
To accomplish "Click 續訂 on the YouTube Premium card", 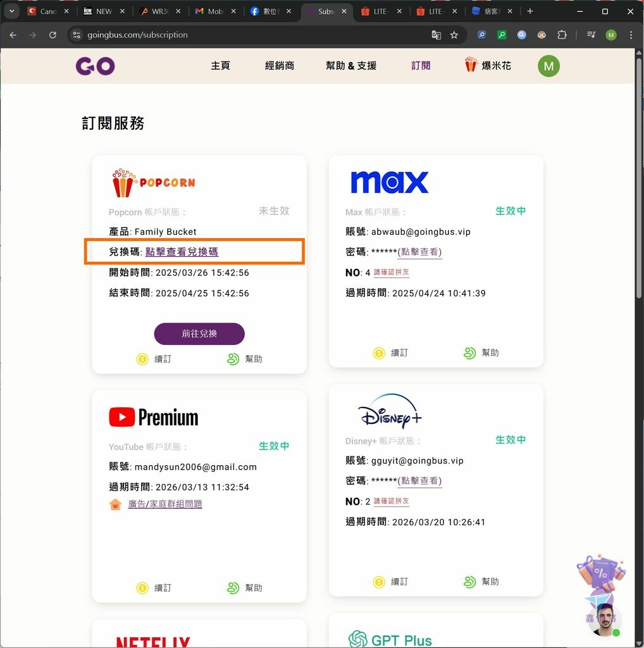I will click(x=154, y=588).
